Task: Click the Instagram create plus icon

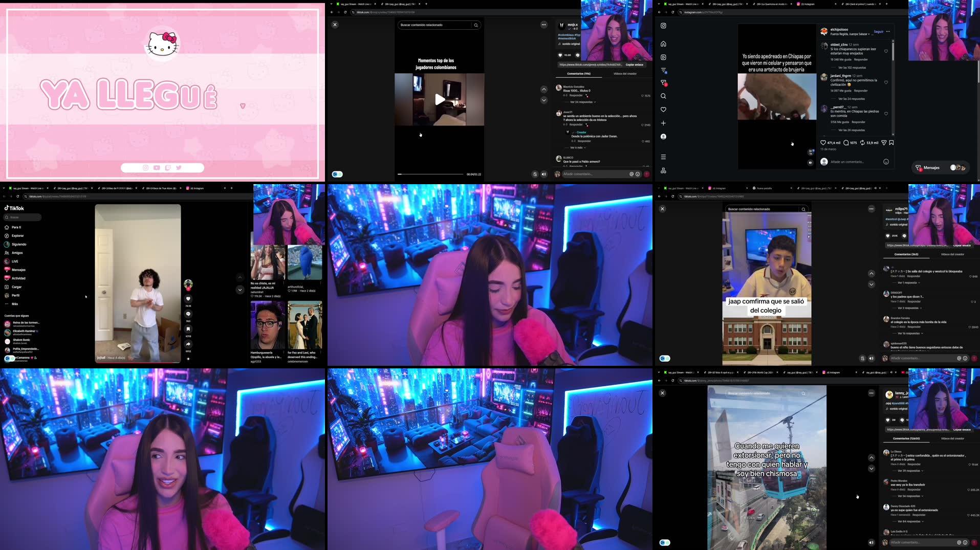Action: [x=663, y=123]
